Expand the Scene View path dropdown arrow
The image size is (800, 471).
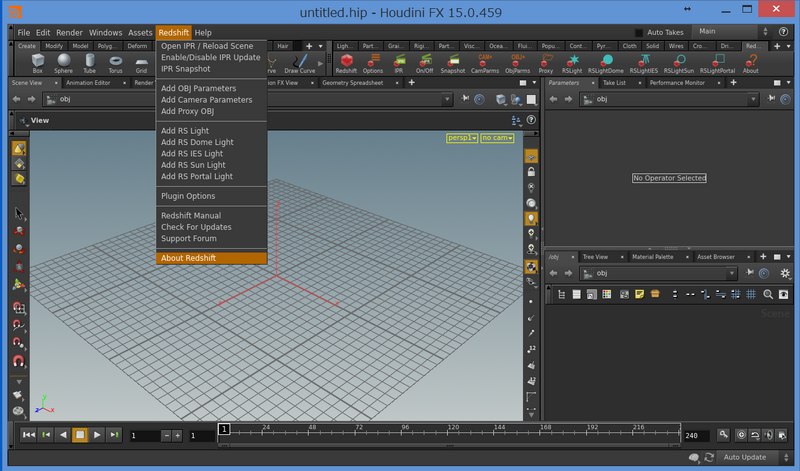tap(447, 99)
